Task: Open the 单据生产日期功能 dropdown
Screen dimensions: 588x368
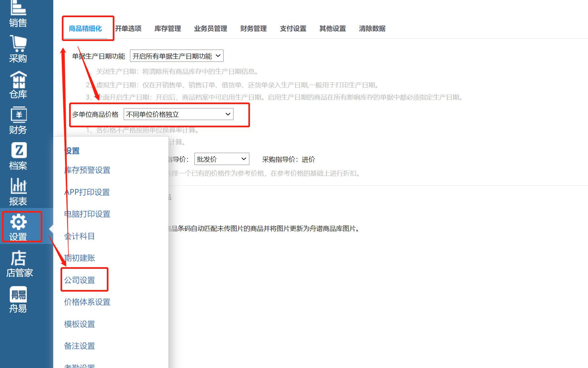Action: [177, 56]
